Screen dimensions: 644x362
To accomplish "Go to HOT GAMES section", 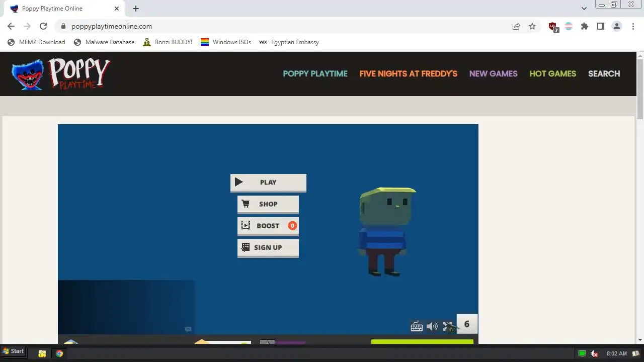I will 552,73.
